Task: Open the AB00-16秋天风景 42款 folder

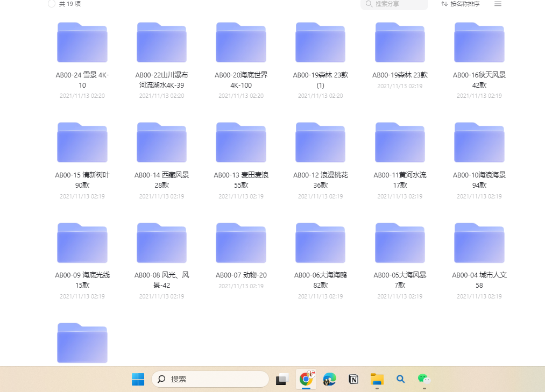Action: (x=479, y=43)
